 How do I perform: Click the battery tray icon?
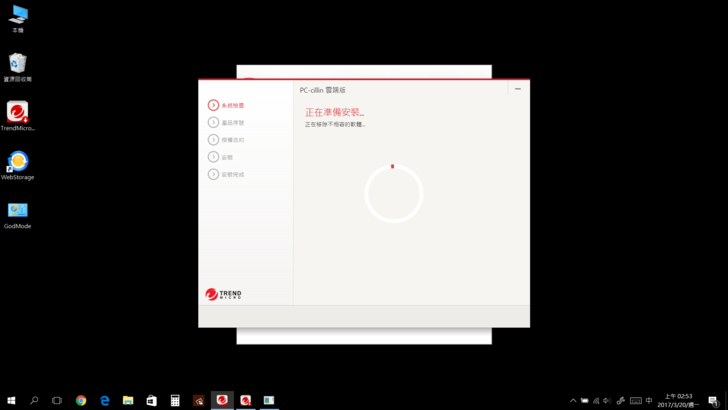click(585, 400)
